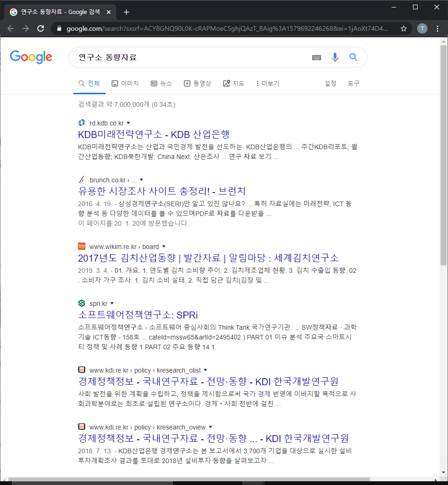448x485 pixels.
Task: Click the spri.kr URL text
Action: click(x=98, y=304)
